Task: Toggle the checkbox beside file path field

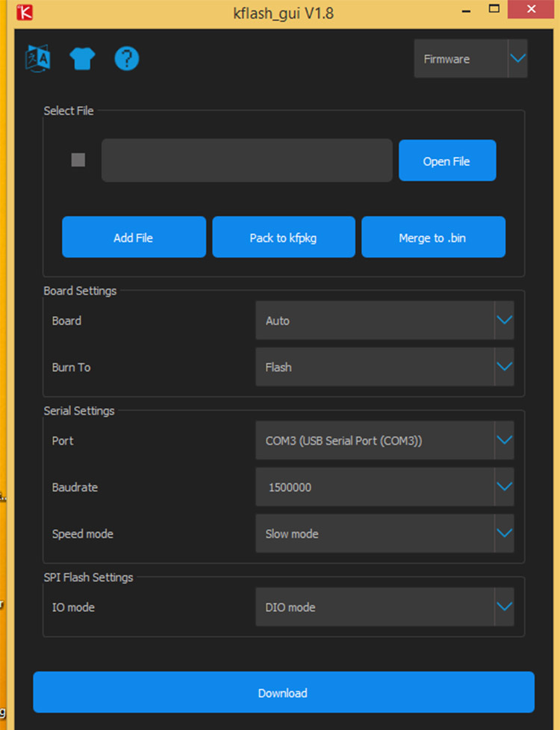Action: point(78,160)
